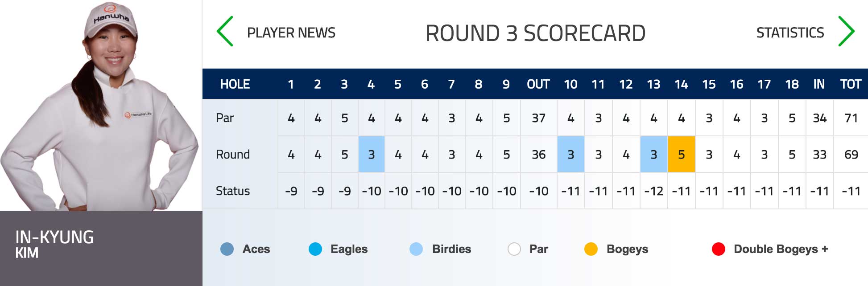The width and height of the screenshot is (868, 286).
Task: Open the Player News section
Action: (x=291, y=33)
